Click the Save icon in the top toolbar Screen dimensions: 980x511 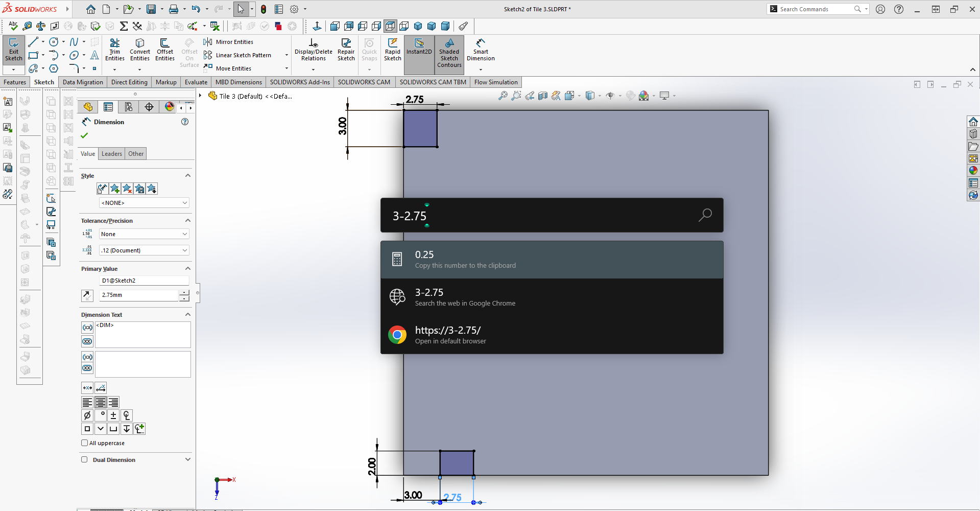tap(151, 9)
